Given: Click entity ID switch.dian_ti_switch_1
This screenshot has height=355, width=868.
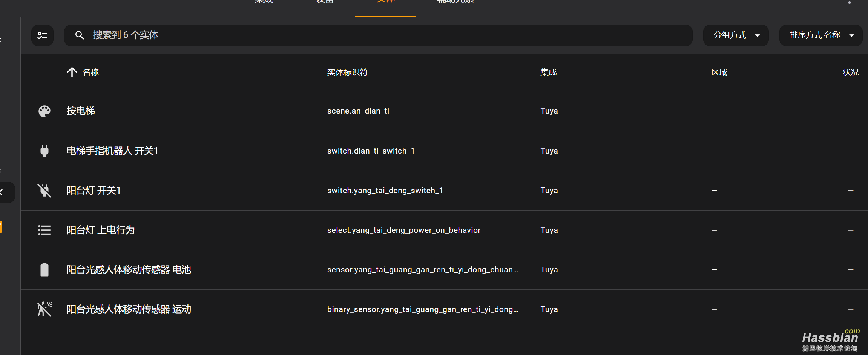Looking at the screenshot, I should coord(371,151).
